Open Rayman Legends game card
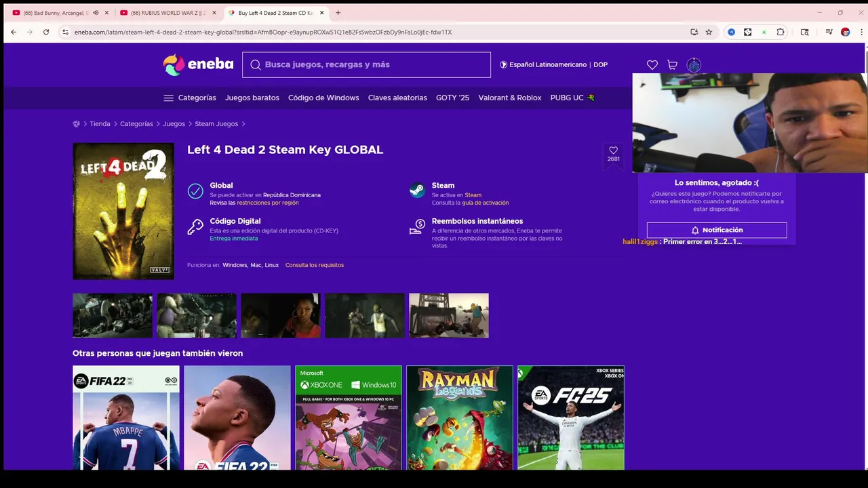This screenshot has height=488, width=868. point(460,418)
